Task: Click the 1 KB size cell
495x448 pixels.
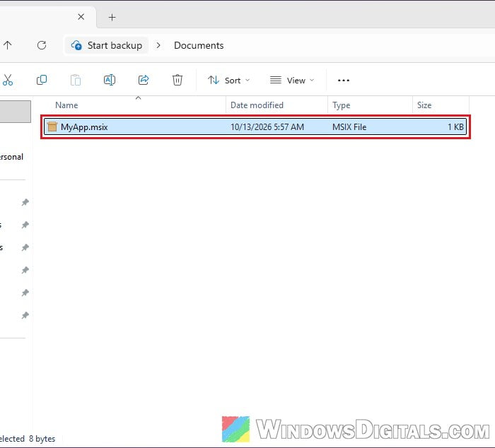Action: click(455, 127)
